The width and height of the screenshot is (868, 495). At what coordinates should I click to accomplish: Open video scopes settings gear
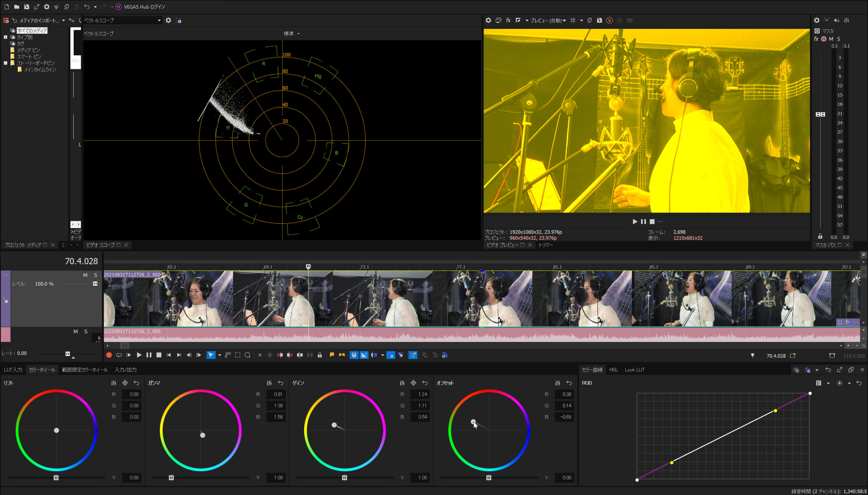tap(168, 20)
